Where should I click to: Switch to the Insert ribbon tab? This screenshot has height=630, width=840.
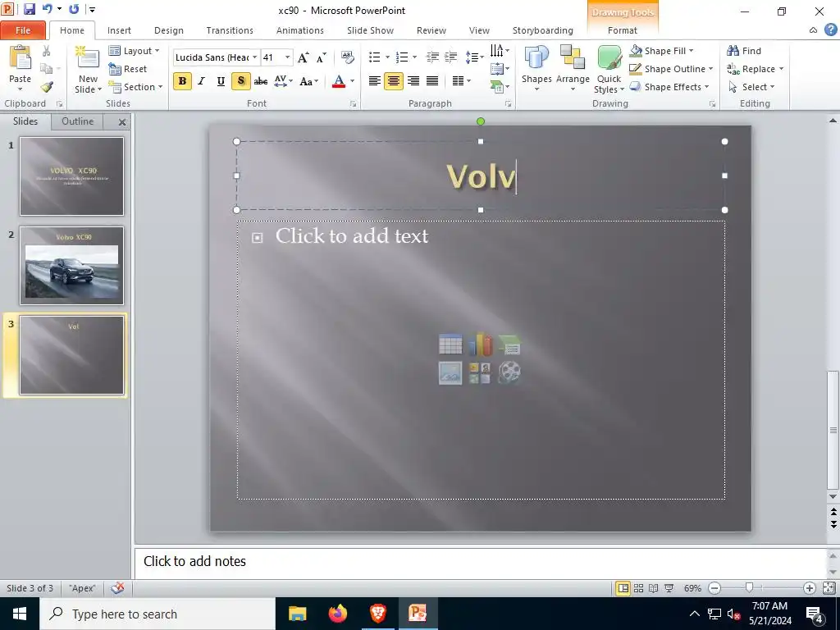click(119, 30)
